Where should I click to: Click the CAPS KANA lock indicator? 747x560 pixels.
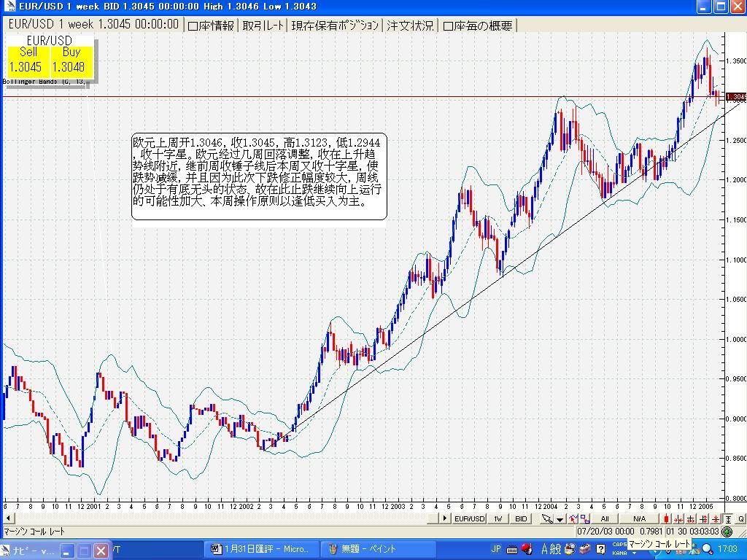(619, 549)
